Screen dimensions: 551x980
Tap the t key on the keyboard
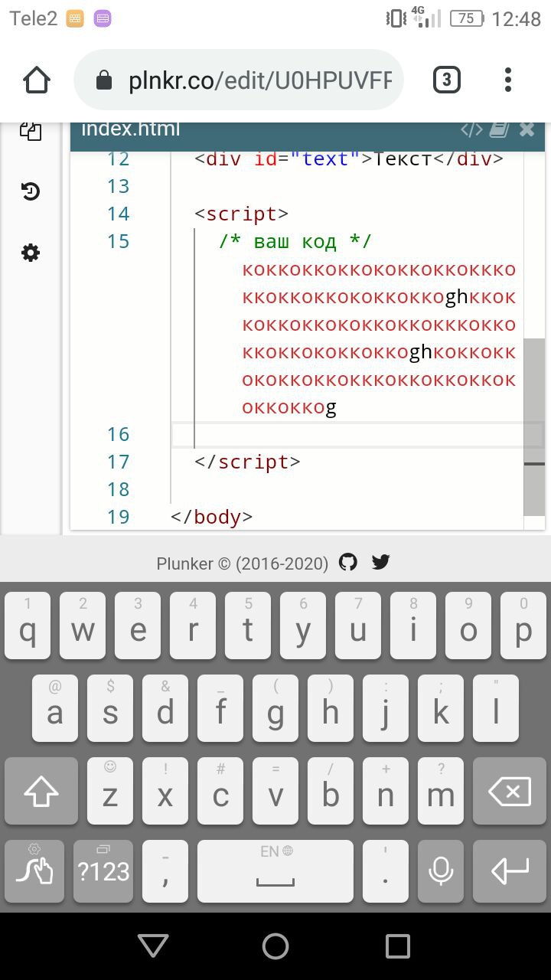click(x=248, y=626)
